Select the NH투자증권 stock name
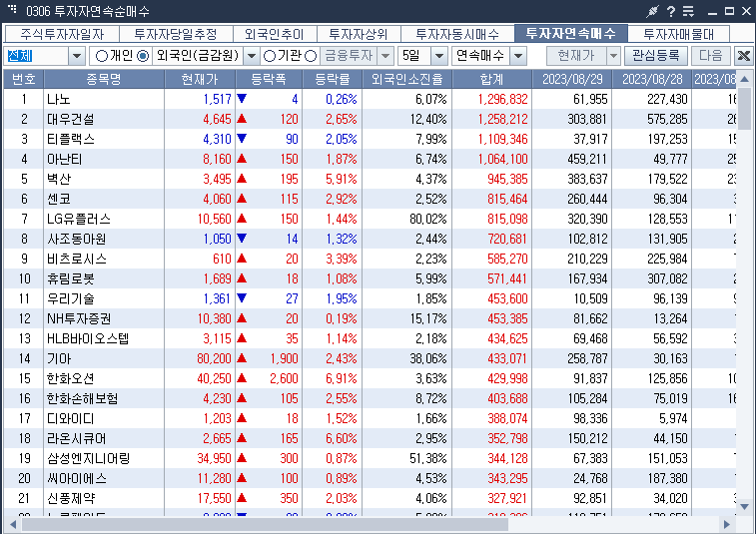Viewport: 756px width, 534px height. 79,318
